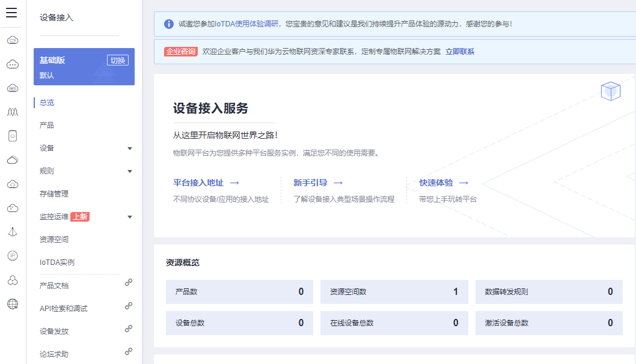Click the 资源空间数 overview card
This screenshot has height=364, width=636.
394,291
